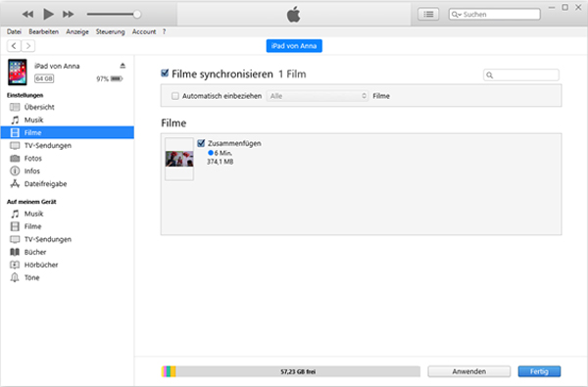This screenshot has width=588, height=387.
Task: Click the 64 GB capacity label
Action: click(x=44, y=78)
